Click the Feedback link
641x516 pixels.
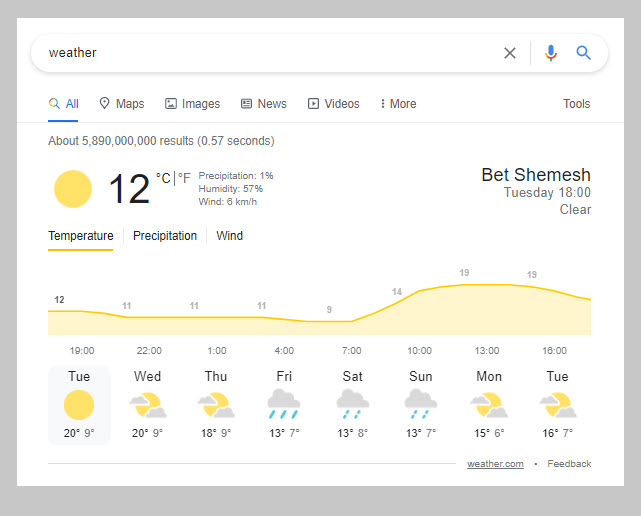click(569, 464)
